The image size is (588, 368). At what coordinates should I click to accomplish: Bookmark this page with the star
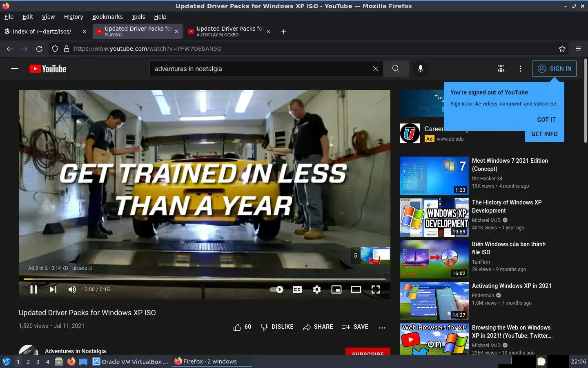[x=562, y=49]
